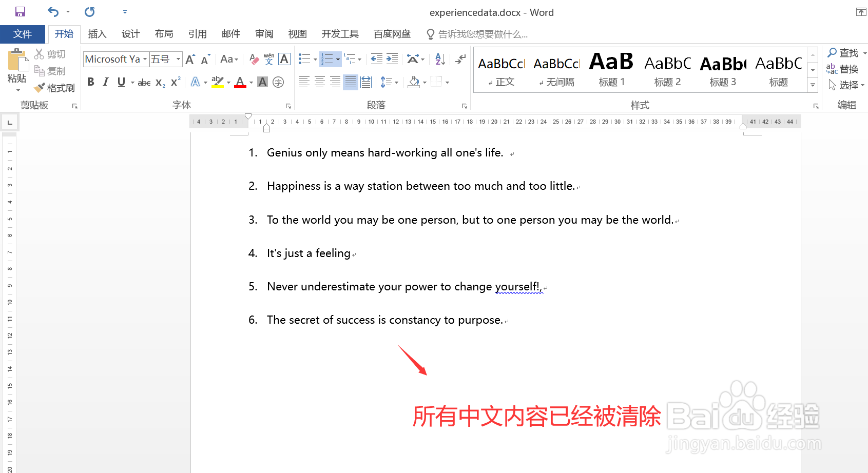Viewport: 868px width, 473px height.
Task: Expand the numbering list dropdown arrow
Action: tap(338, 60)
